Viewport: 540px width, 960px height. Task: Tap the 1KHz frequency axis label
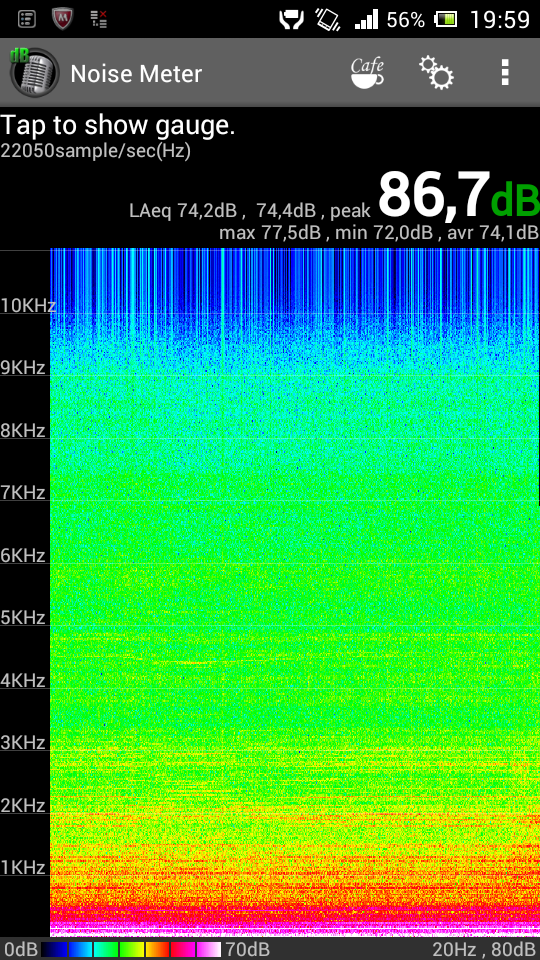point(23,867)
